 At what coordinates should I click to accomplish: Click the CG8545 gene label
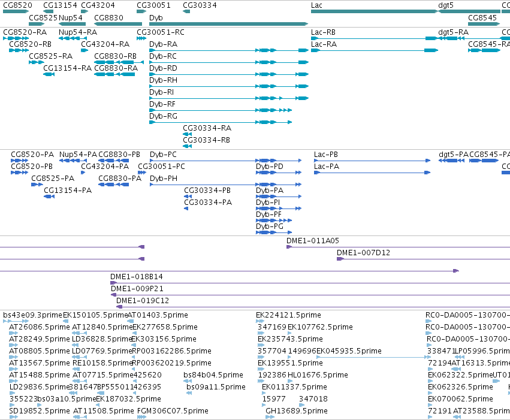482,18
